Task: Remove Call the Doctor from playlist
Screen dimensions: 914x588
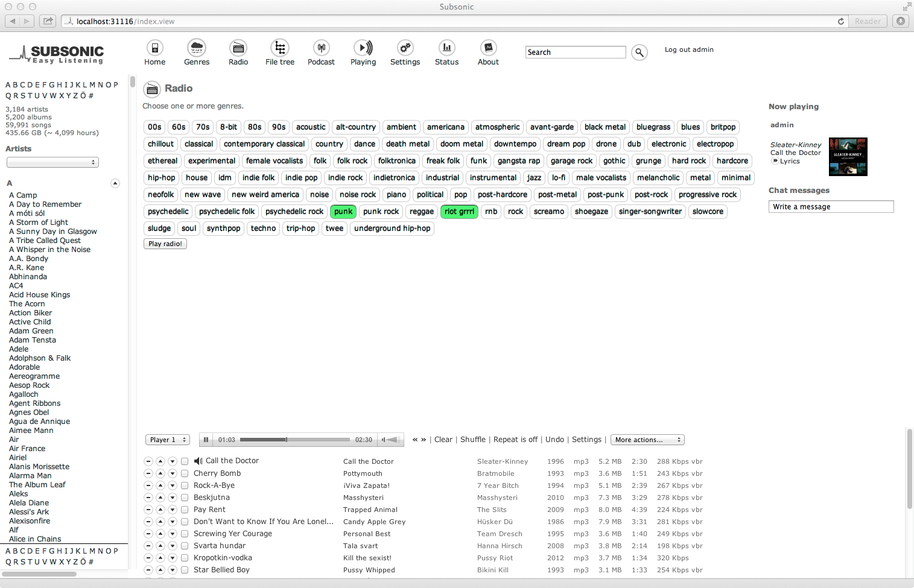Action: [x=148, y=461]
